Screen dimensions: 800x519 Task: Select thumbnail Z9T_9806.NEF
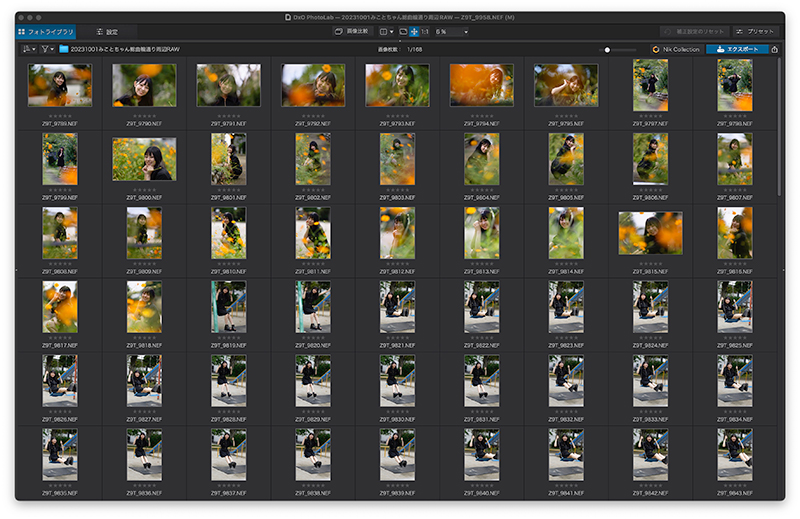click(651, 159)
